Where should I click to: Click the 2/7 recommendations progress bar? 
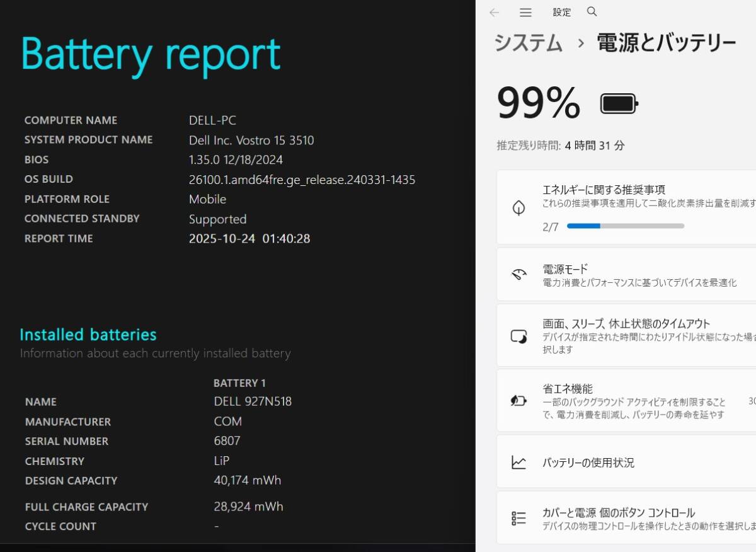[x=624, y=226]
